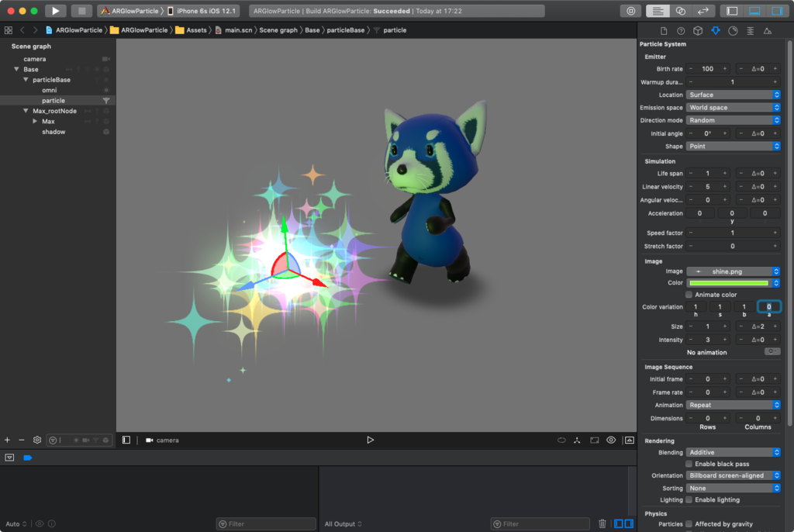Open the All Output selector
Viewport: 794px width, 532px height.
(343, 524)
